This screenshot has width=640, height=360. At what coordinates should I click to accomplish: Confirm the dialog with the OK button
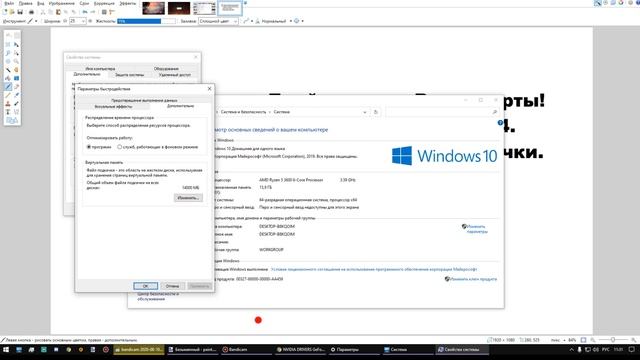tap(146, 286)
